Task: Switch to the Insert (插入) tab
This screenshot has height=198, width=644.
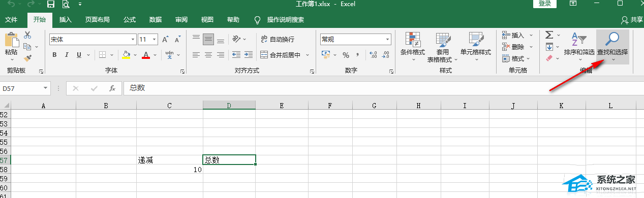Action: coord(66,20)
